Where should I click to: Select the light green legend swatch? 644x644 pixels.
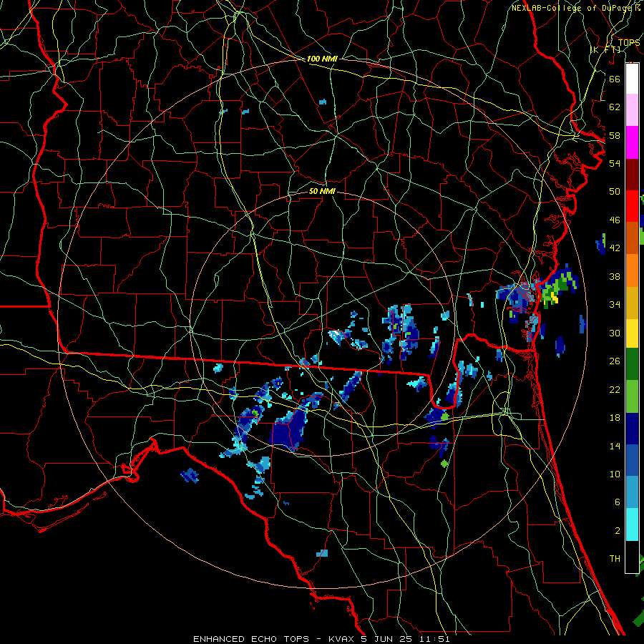[x=632, y=396]
